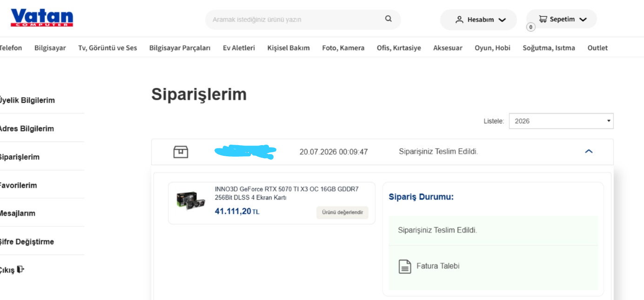Click the shopping cart icon
The image size is (644, 300).
click(x=543, y=19)
